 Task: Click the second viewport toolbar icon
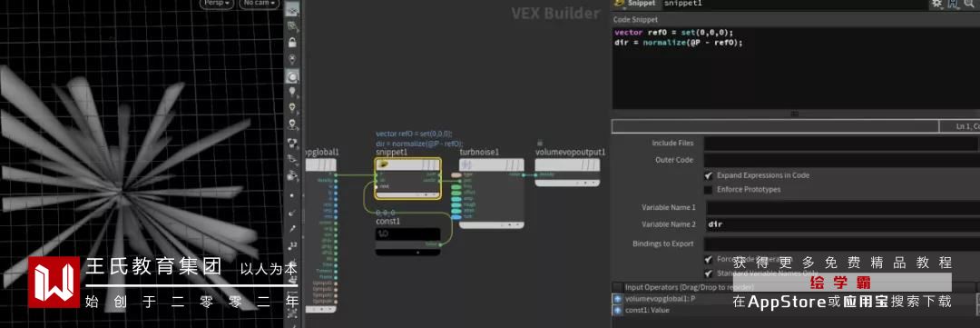[x=292, y=26]
